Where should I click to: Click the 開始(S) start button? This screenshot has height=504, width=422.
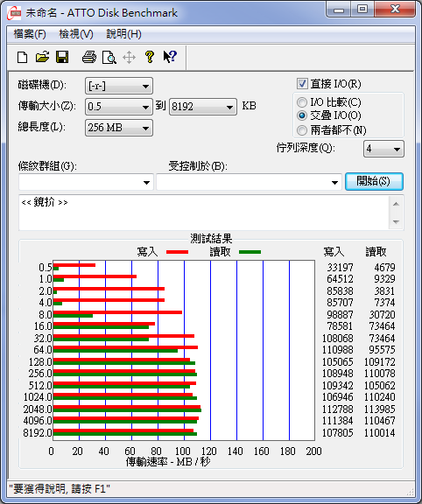point(374,182)
